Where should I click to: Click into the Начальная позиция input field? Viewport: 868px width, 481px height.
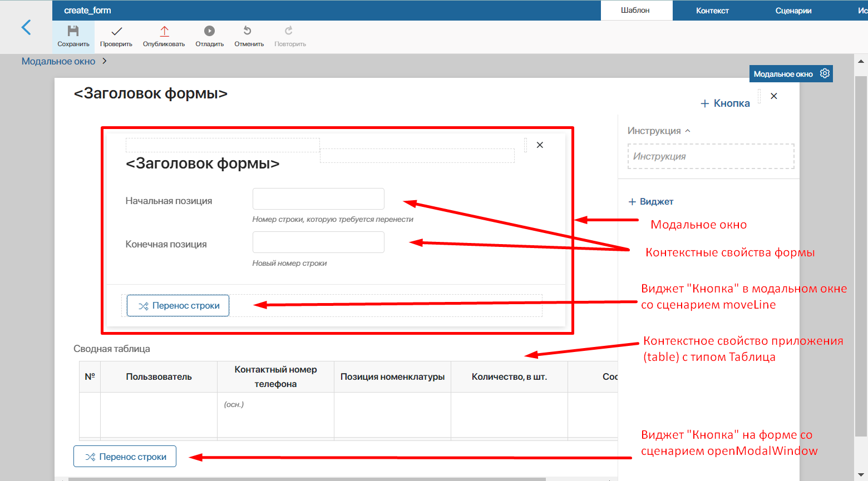click(318, 199)
